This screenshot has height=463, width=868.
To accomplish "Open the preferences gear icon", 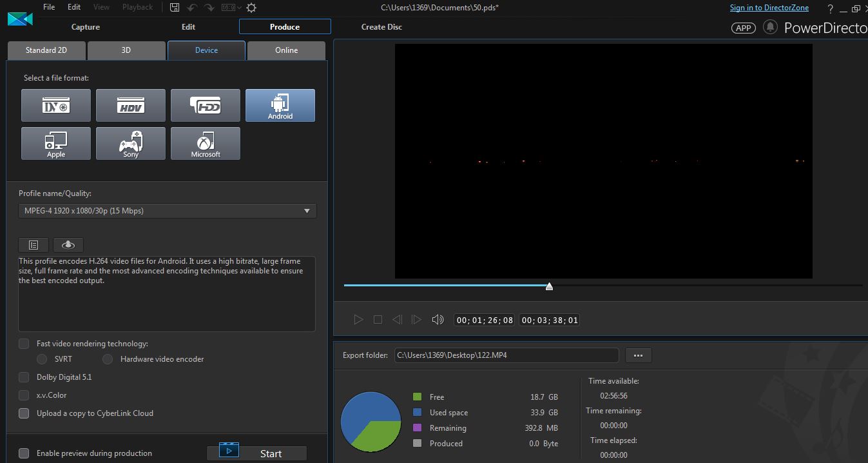I will [251, 8].
